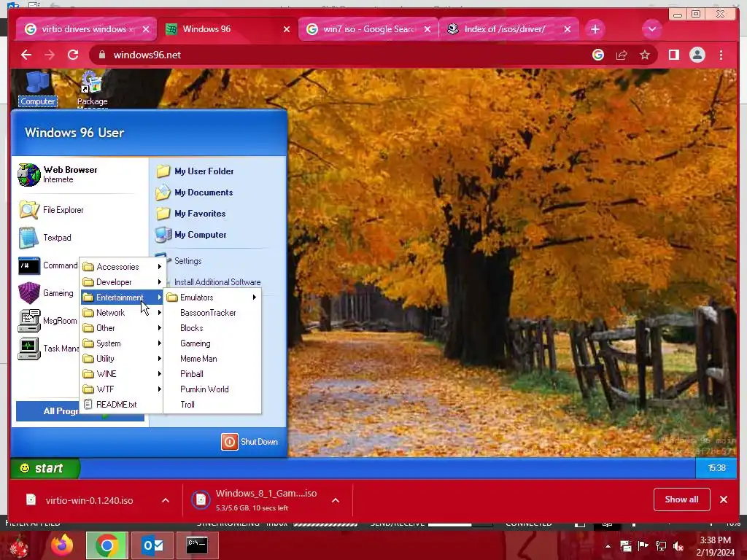Screen dimensions: 747x560
Task: Open the Chrome profile avatar
Action: (x=697, y=55)
